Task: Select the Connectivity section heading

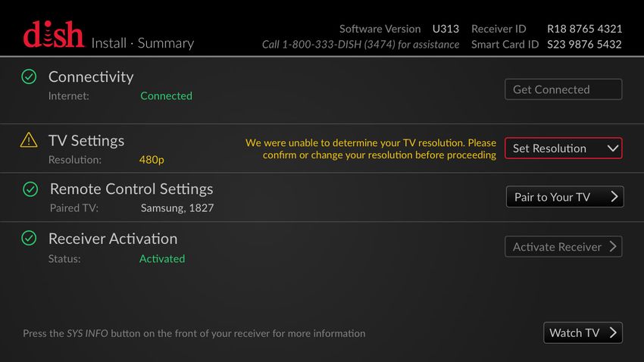Action: tap(91, 76)
